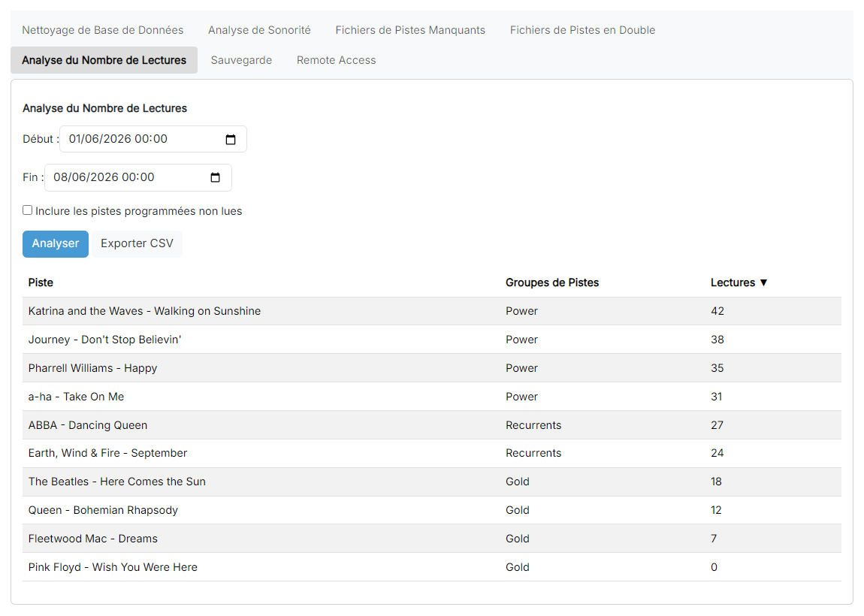Click Gold group in Queen row

point(518,510)
